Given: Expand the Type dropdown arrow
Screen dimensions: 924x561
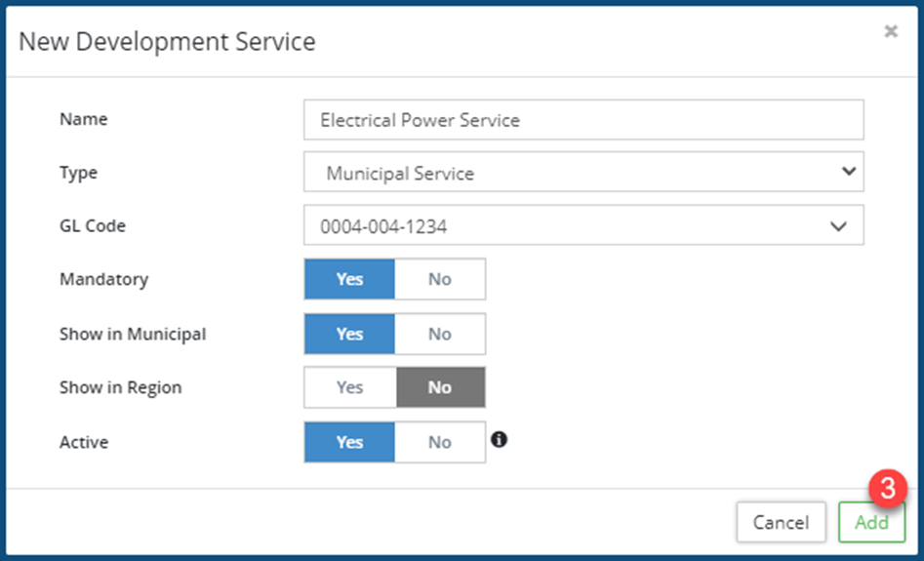Looking at the screenshot, I should tap(846, 172).
